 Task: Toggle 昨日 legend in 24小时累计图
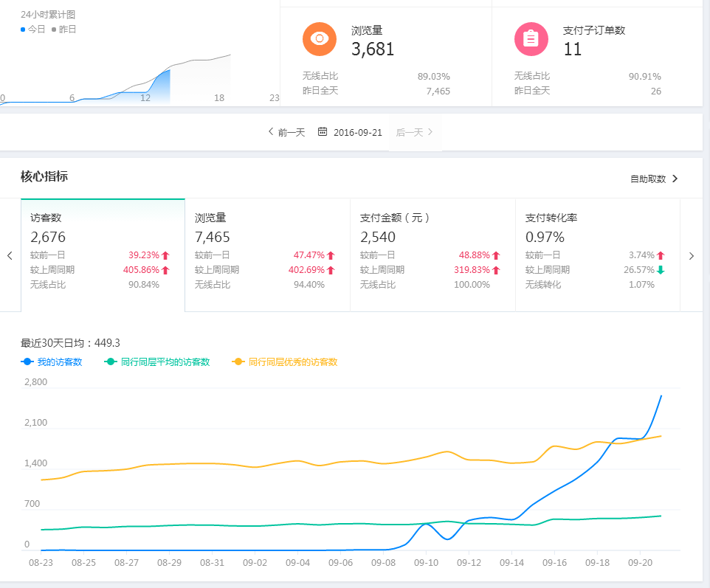pyautogui.click(x=64, y=30)
